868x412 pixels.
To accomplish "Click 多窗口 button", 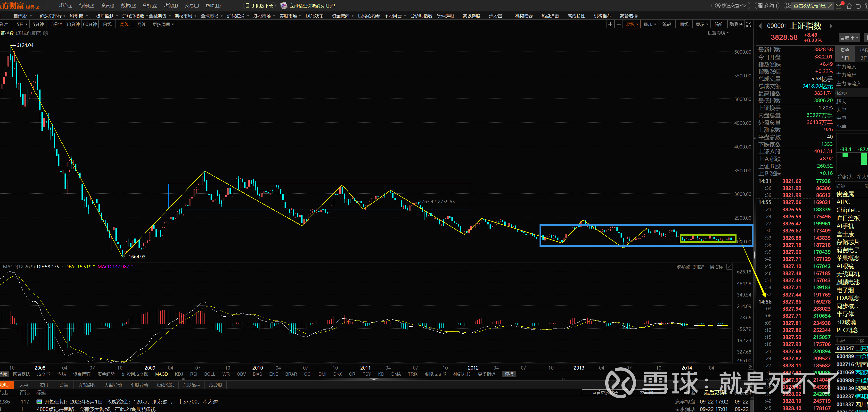I will (767, 5).
